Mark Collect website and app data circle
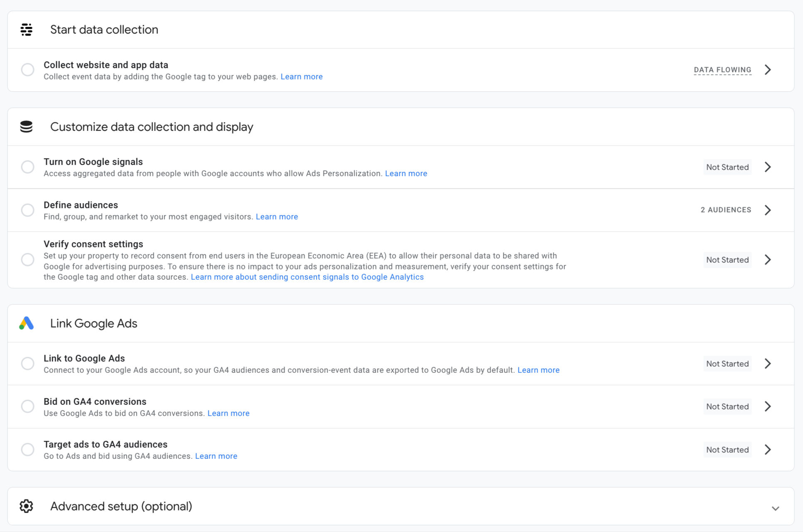This screenshot has width=803, height=532. pos(28,70)
